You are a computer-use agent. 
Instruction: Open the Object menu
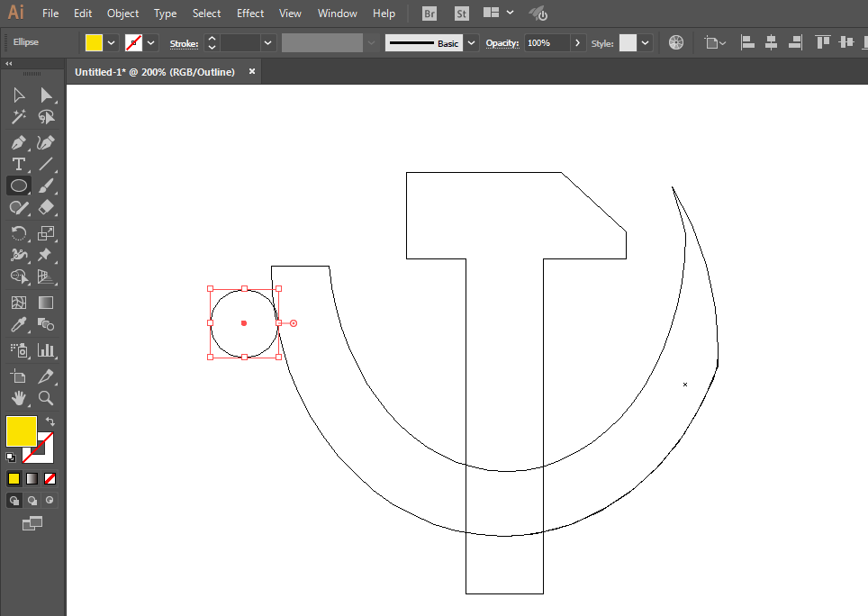(x=122, y=14)
